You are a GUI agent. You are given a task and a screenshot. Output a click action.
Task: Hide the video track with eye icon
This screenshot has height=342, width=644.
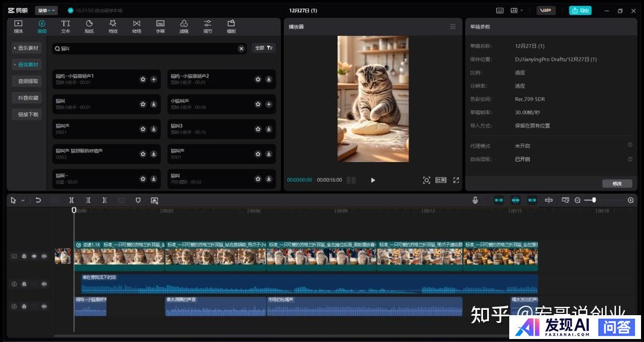(x=34, y=256)
